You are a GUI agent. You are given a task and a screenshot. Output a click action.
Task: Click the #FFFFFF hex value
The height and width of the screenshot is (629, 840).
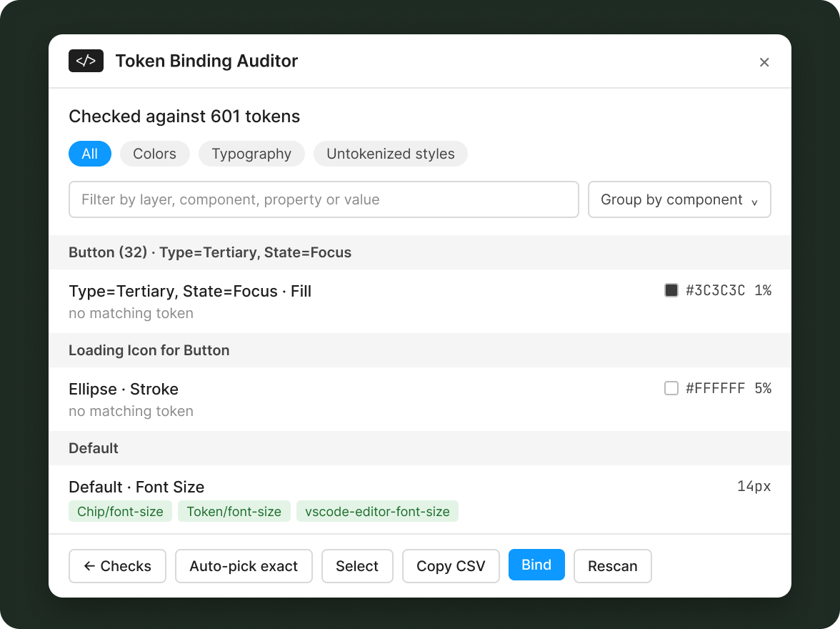coord(715,388)
